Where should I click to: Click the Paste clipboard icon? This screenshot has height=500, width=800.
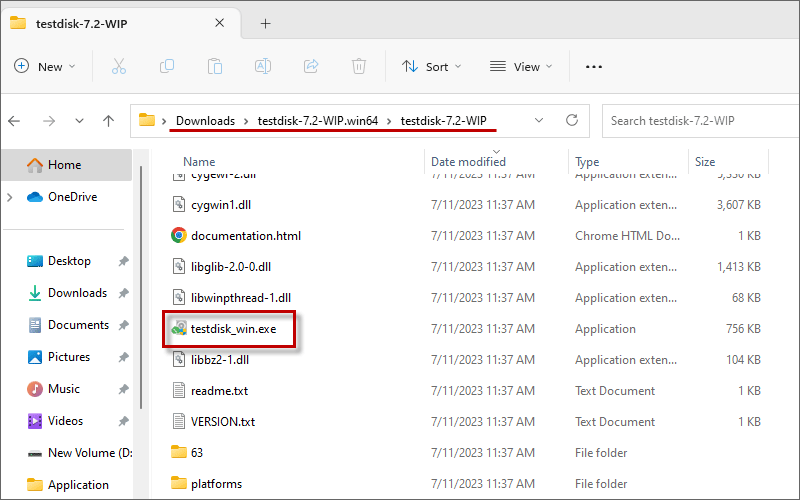(215, 66)
